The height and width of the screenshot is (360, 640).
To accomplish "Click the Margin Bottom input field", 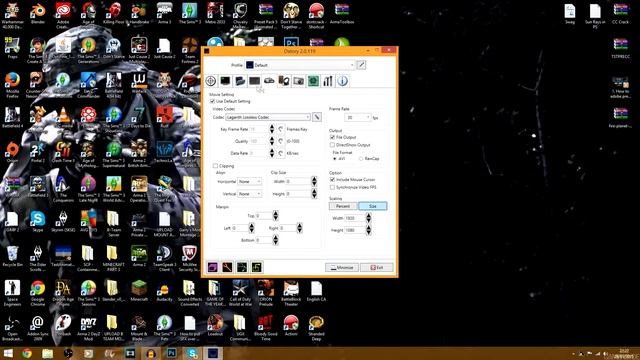I will click(264, 240).
